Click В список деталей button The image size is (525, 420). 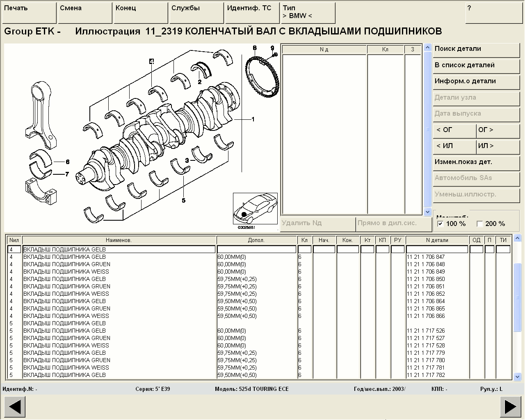[476, 67]
